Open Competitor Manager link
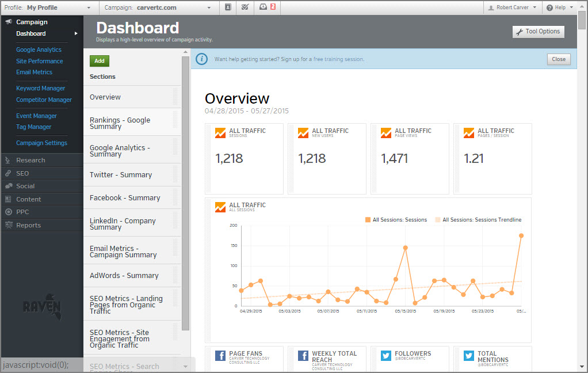 [44, 100]
